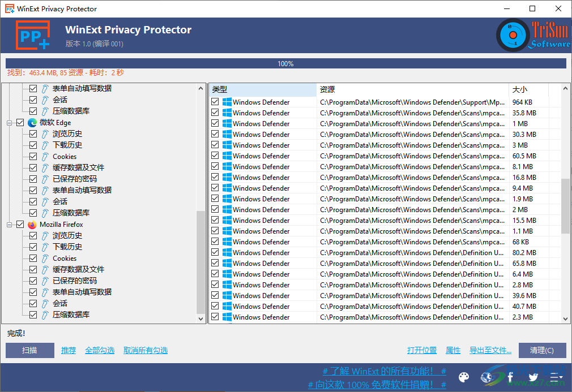The width and height of the screenshot is (572, 392).
Task: Click the 全部勾选 link
Action: pos(100,351)
